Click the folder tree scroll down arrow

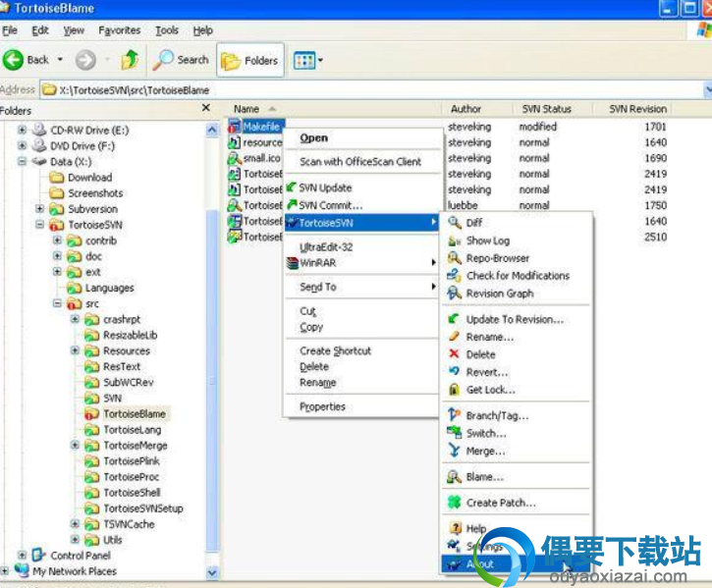click(212, 572)
